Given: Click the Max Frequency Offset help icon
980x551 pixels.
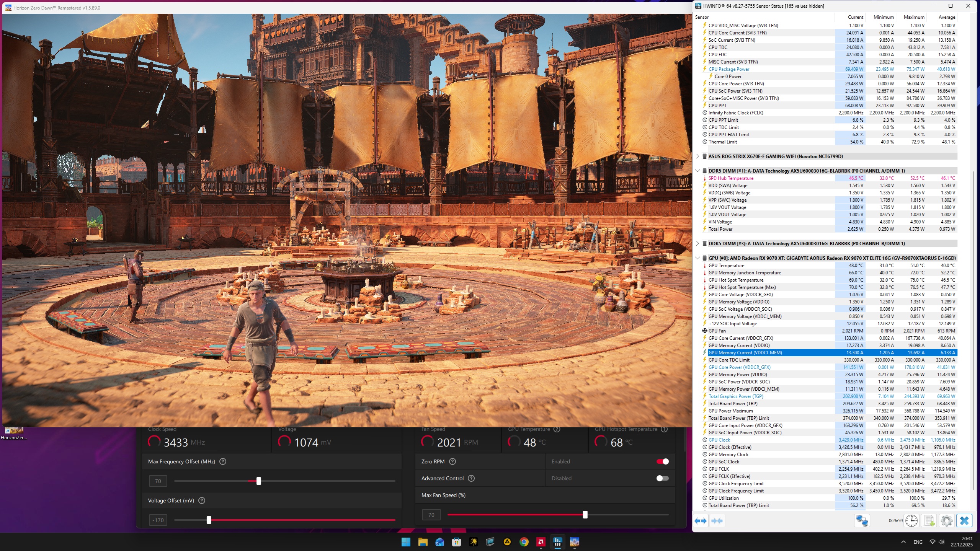Looking at the screenshot, I should (223, 461).
